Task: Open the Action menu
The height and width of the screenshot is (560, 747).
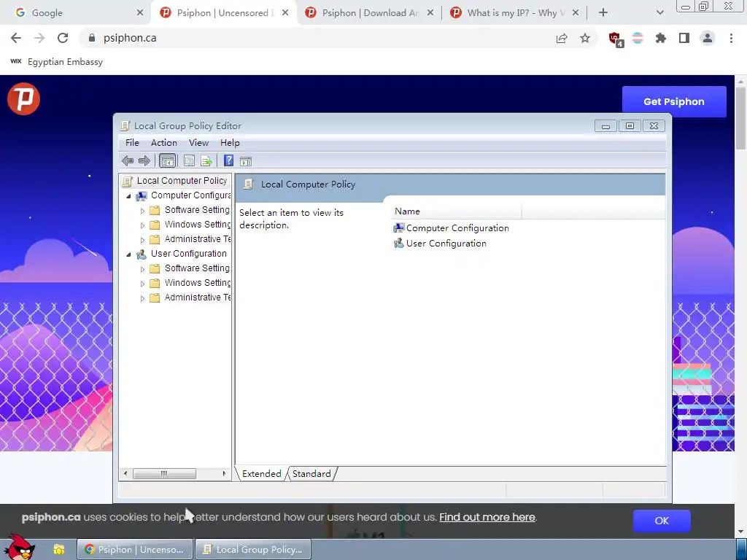Action: pos(164,143)
